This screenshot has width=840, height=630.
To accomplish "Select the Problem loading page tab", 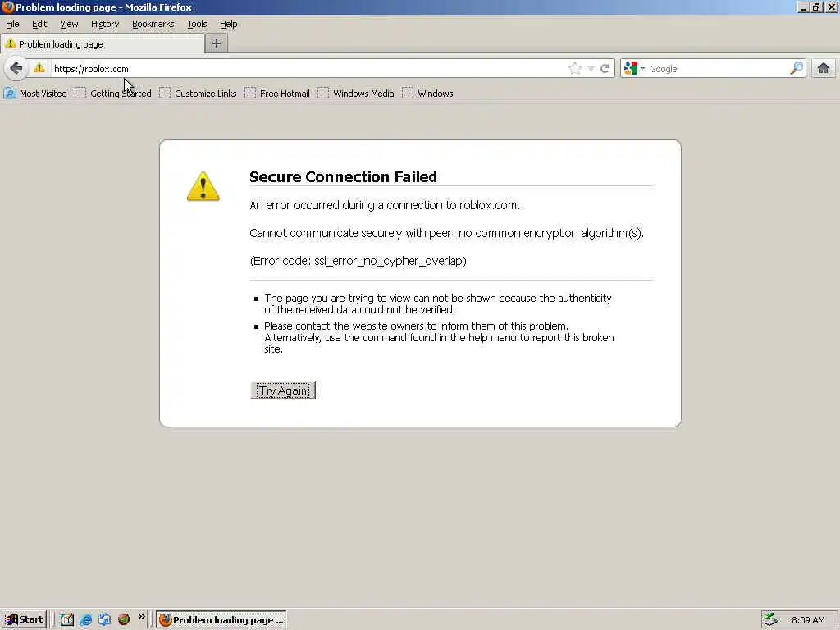I will pos(103,44).
